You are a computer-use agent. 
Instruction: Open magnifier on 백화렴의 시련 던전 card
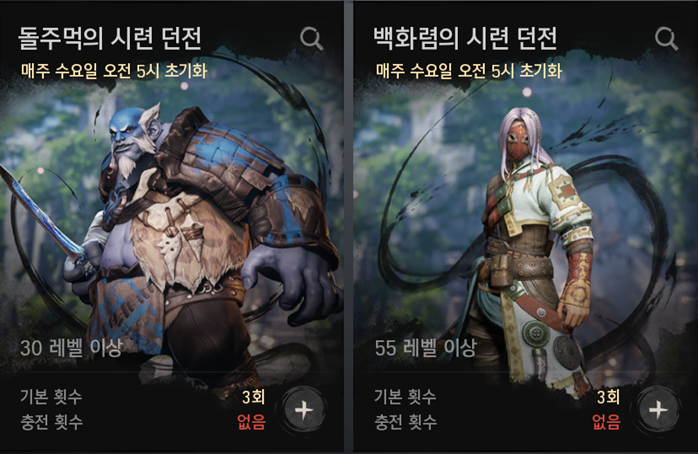coord(666,38)
